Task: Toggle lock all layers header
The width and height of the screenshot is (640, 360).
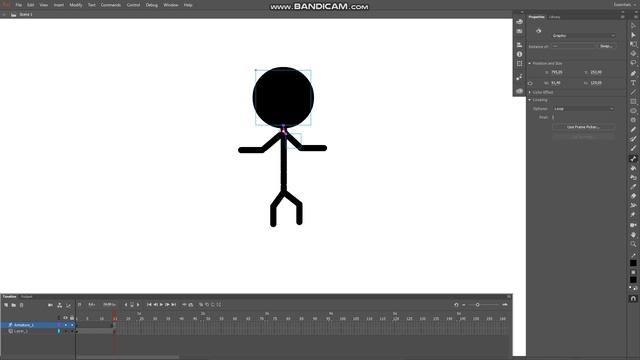Action: pos(72,318)
